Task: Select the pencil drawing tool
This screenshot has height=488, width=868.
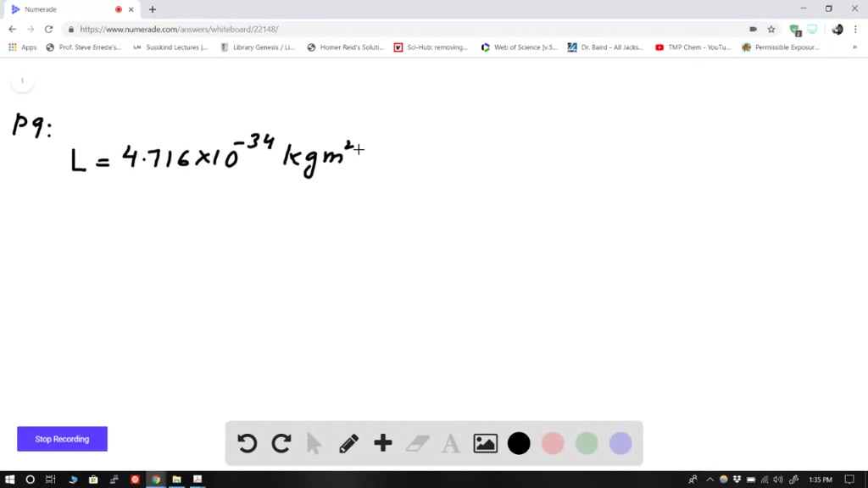Action: click(348, 443)
